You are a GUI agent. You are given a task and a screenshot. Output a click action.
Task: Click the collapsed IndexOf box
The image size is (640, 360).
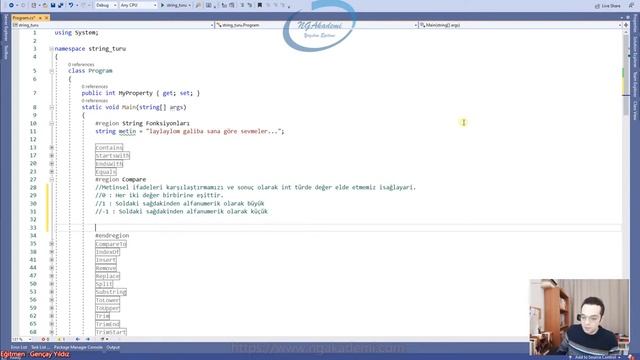click(107, 252)
